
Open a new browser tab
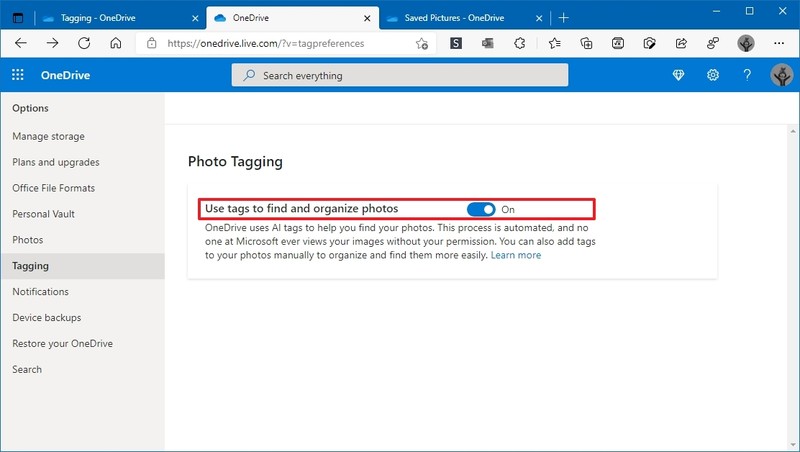tap(563, 18)
